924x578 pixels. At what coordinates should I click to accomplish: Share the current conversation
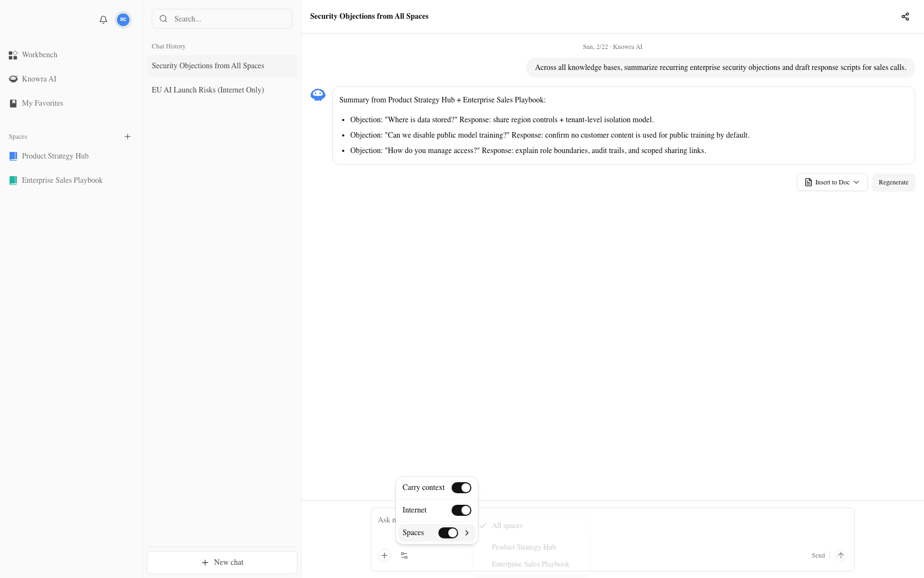(905, 17)
